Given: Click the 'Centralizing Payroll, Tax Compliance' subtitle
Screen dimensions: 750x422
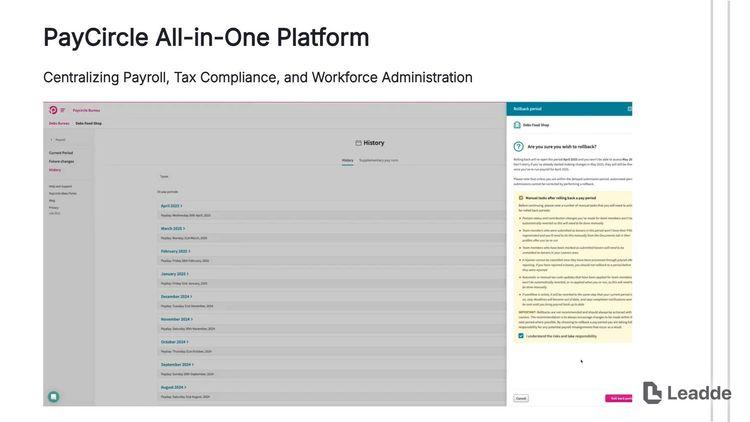Looking at the screenshot, I should click(x=258, y=77).
